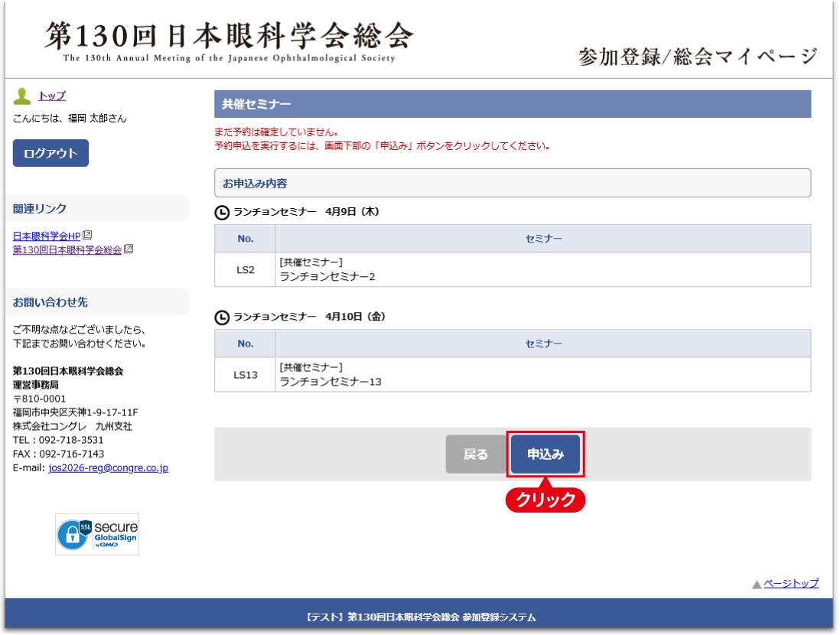Click the clock icon beside 4月9日 heading
This screenshot has height=635, width=840.
[222, 212]
